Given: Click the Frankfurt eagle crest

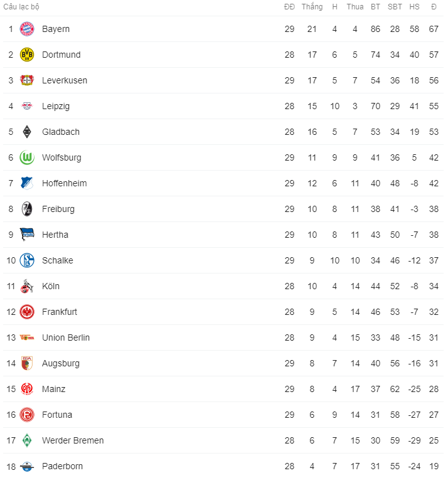Looking at the screenshot, I should coord(27,312).
